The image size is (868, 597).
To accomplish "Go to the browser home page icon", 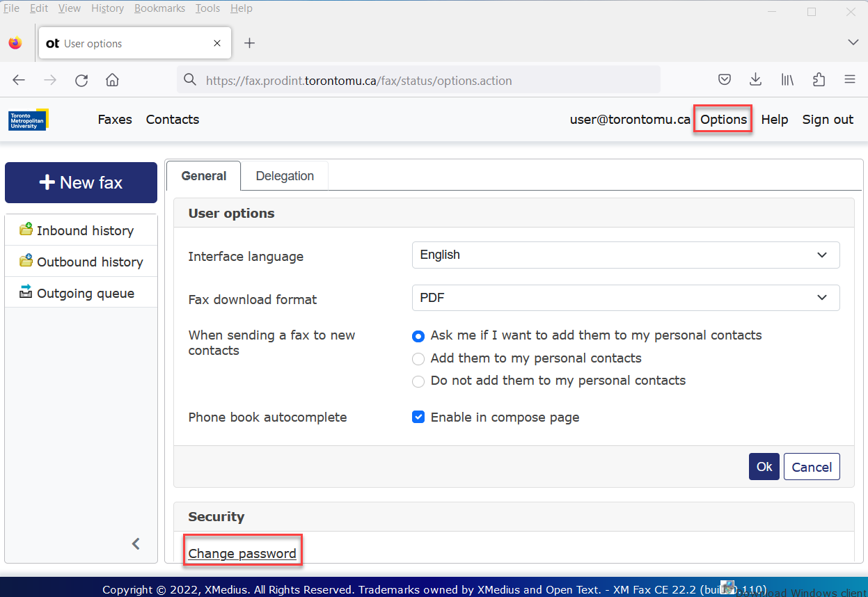I will pyautogui.click(x=112, y=80).
